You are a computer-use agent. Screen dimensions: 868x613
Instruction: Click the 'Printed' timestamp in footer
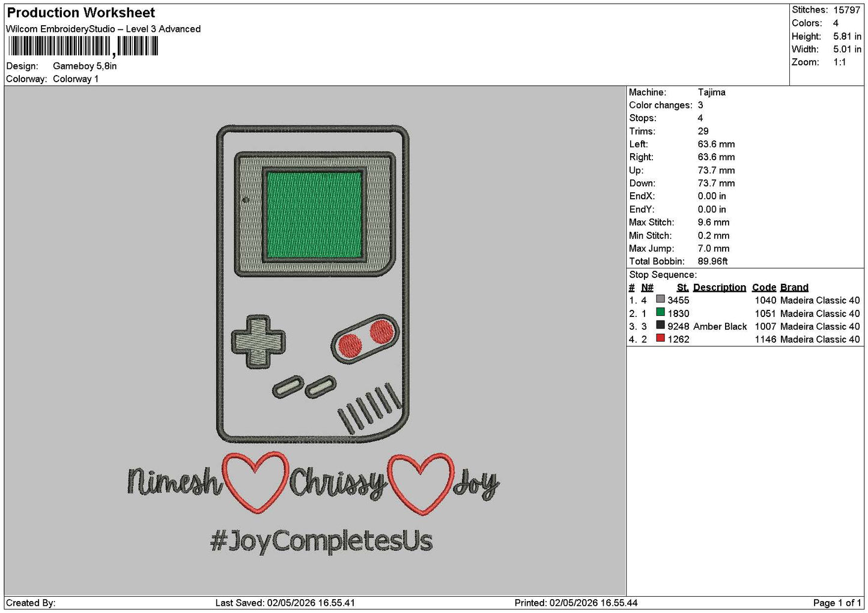(576, 603)
